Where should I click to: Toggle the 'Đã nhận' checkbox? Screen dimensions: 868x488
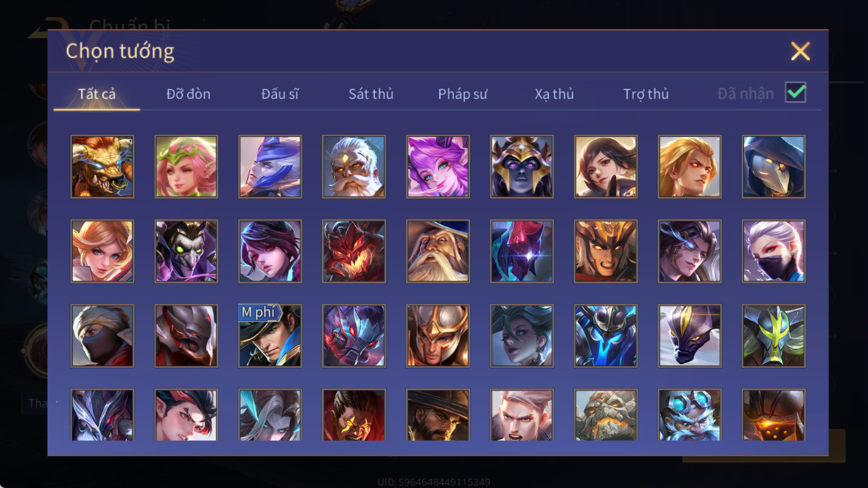point(795,93)
